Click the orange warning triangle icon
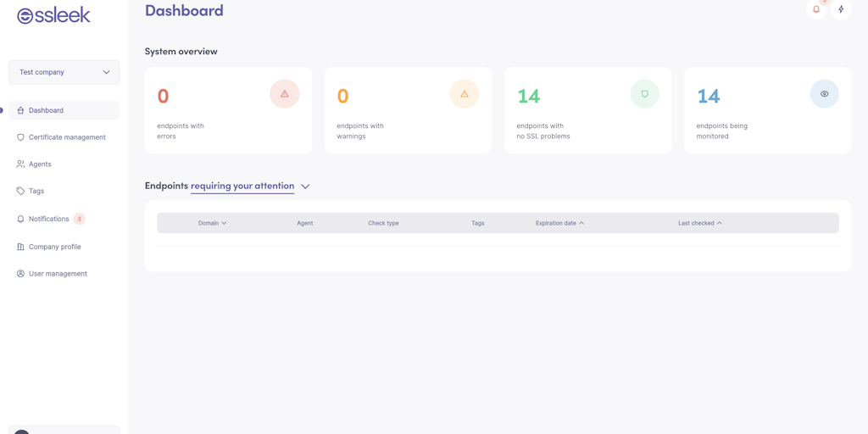This screenshot has width=868, height=434. coord(464,94)
